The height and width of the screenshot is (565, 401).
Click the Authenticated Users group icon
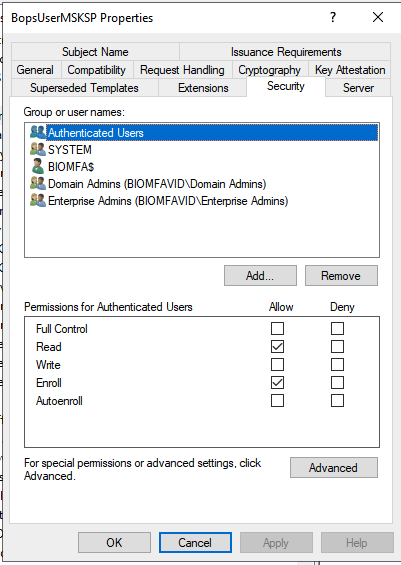38,132
